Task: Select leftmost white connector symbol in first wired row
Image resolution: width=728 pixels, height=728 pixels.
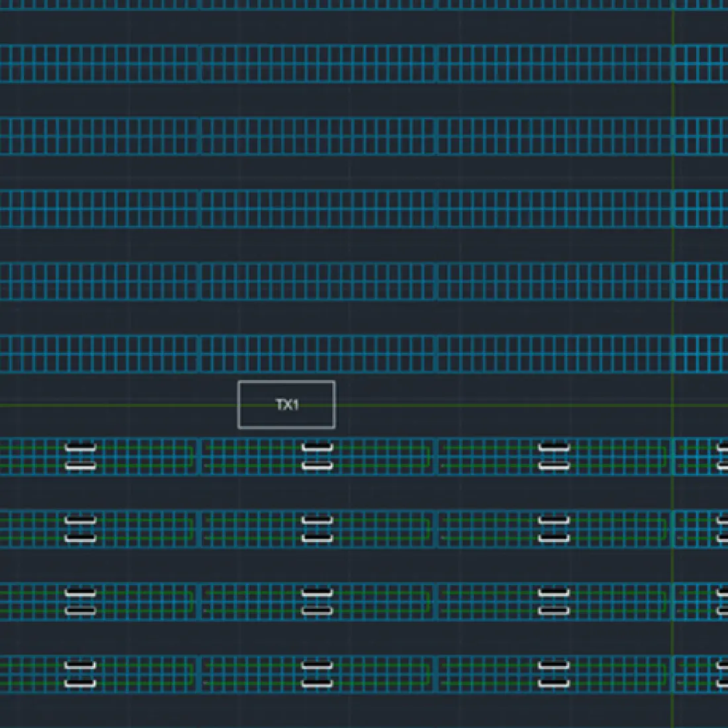Action: click(x=81, y=457)
